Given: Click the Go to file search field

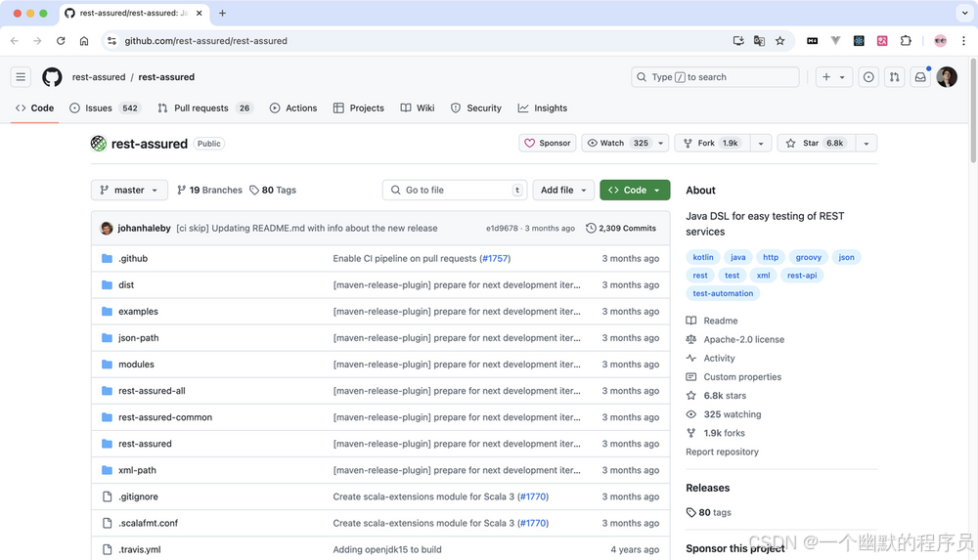Looking at the screenshot, I should tap(455, 191).
